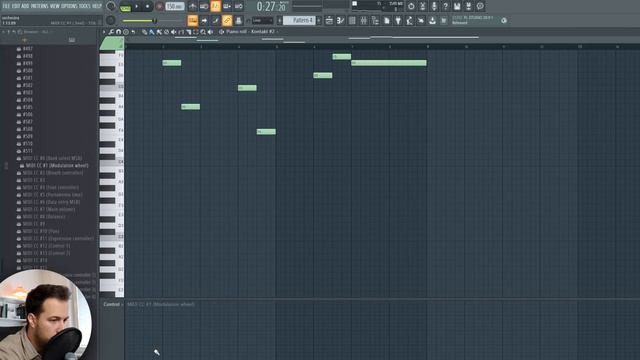Open the Playlist window icon
The width and height of the screenshot is (640, 360).
[329, 20]
